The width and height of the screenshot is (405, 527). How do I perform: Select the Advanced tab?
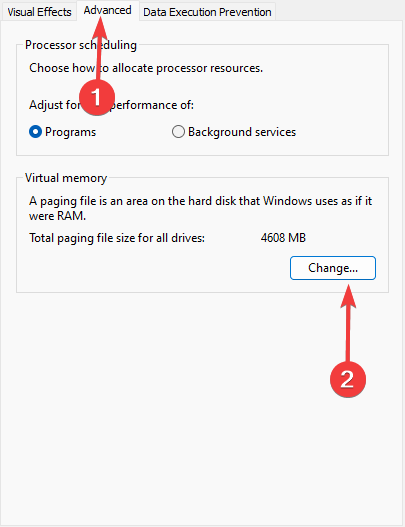108,10
